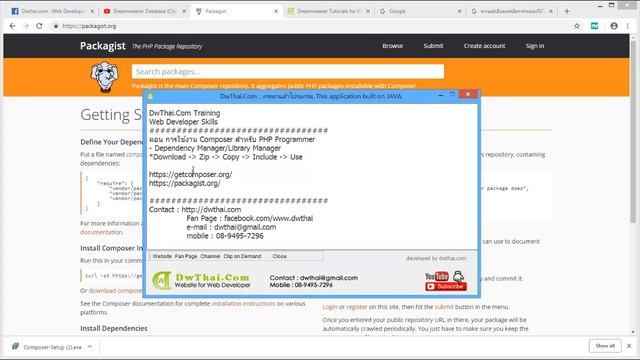This screenshot has height=360, width=640.
Task: Minimize the DwThai dialog window
Action: click(x=441, y=95)
